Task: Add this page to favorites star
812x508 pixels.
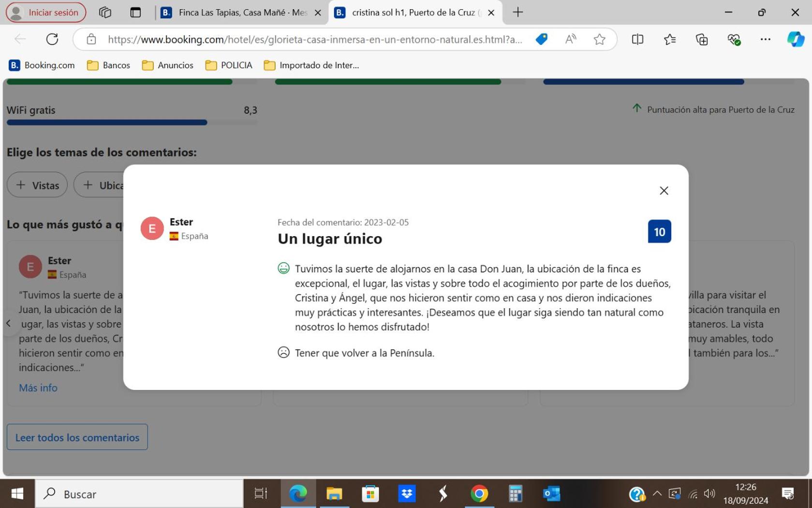Action: [x=599, y=39]
